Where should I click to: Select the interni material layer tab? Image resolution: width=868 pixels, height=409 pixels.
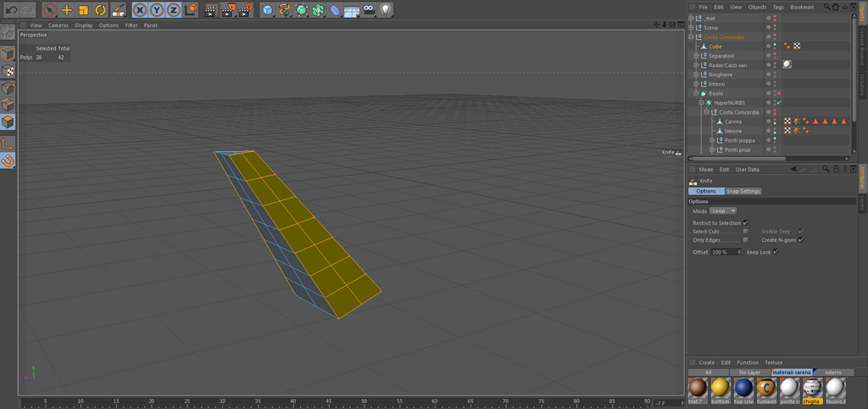(x=833, y=373)
